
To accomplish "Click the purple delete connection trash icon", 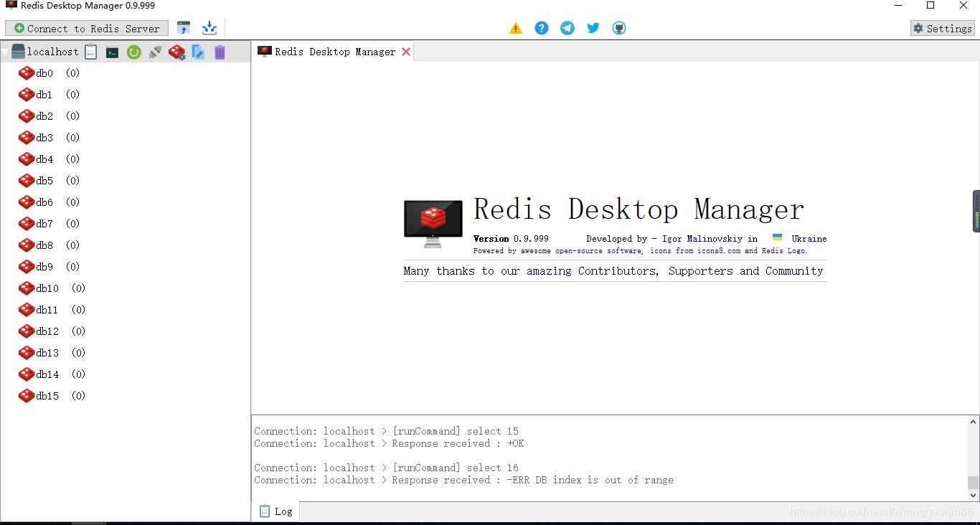I will coord(220,52).
